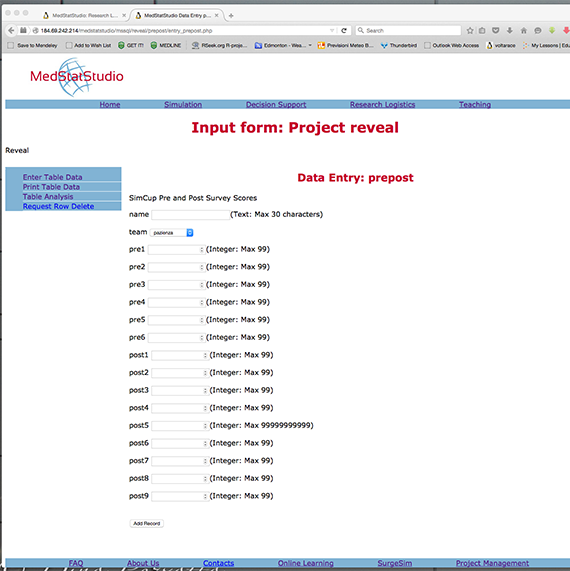Image resolution: width=570 pixels, height=571 pixels.
Task: Open the Research Logistics link
Action: tap(382, 105)
